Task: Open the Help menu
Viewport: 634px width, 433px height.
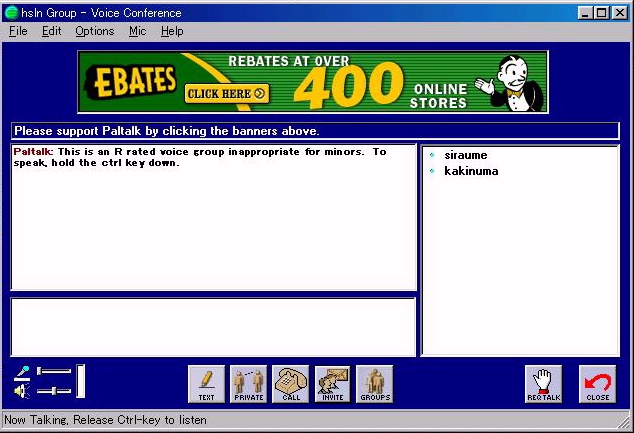Action: (172, 31)
